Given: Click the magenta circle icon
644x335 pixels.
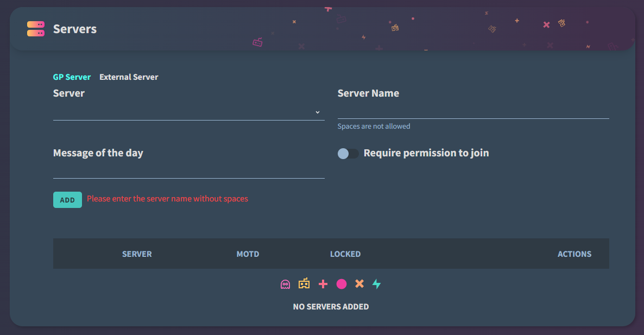Looking at the screenshot, I should [342, 284].
